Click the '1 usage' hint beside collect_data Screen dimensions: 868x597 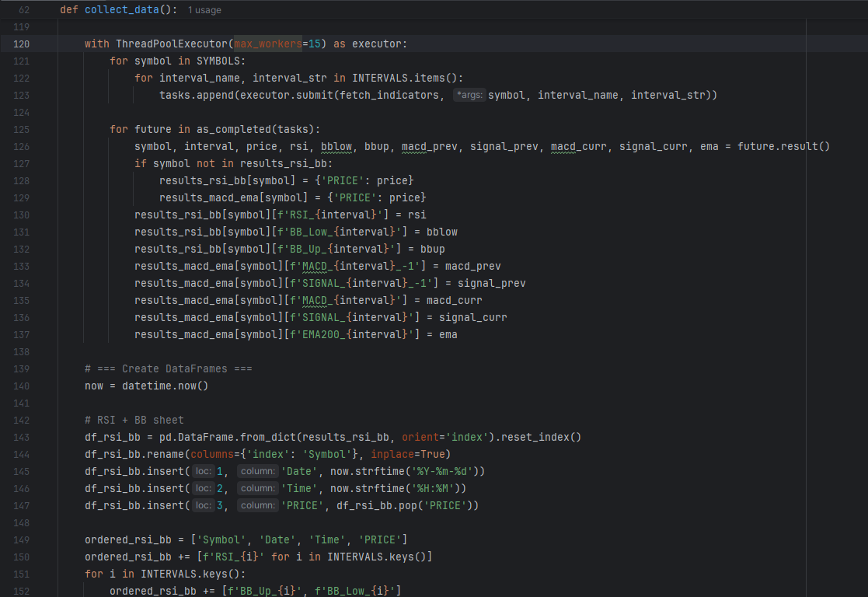[x=204, y=10]
